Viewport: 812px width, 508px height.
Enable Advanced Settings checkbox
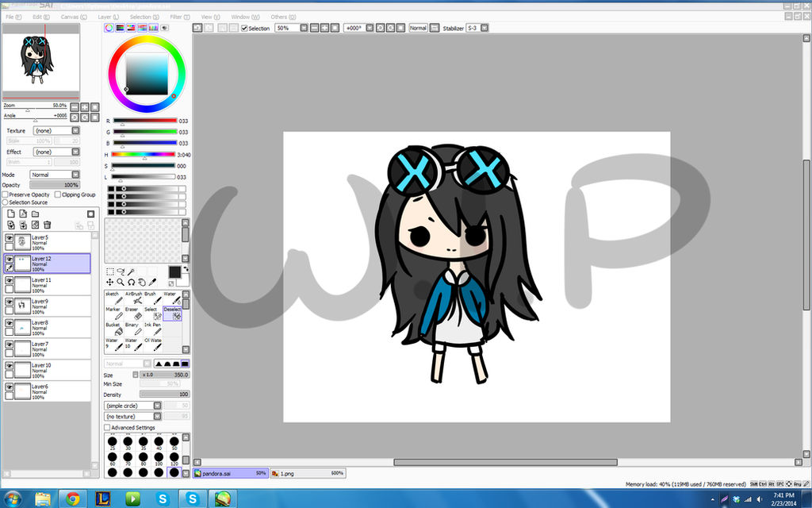[x=107, y=428]
